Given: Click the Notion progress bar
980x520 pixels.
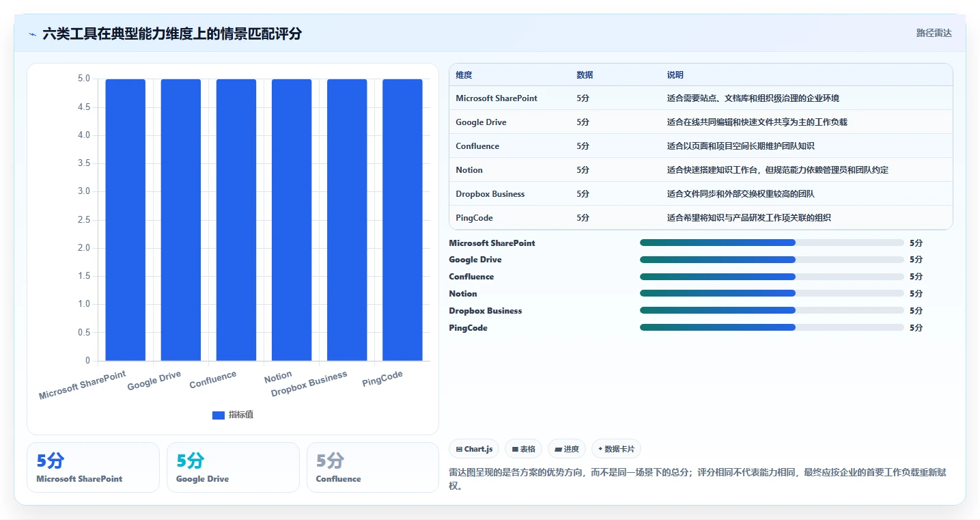Looking at the screenshot, I should point(772,293).
